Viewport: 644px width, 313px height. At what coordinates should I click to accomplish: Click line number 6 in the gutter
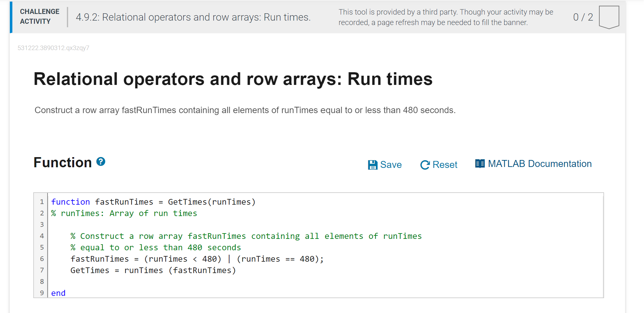pos(42,259)
